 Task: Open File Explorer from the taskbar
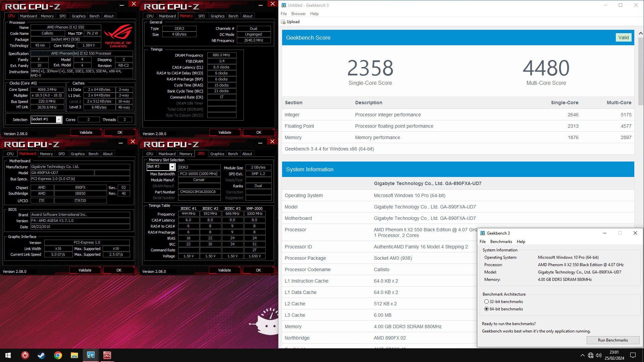pos(74,355)
